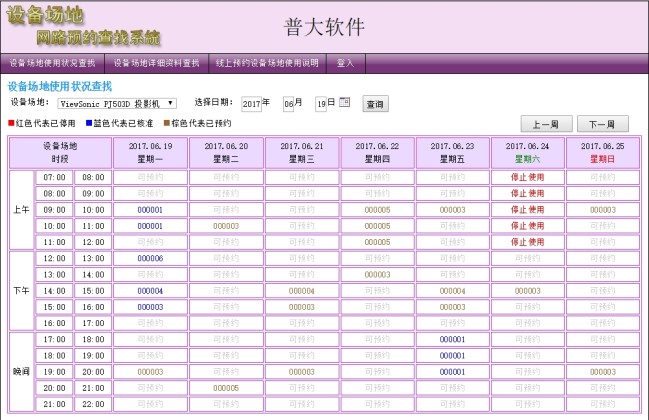Open booking 000003 Wednesday 15:00-16:00
This screenshot has height=420, width=649.
[302, 307]
